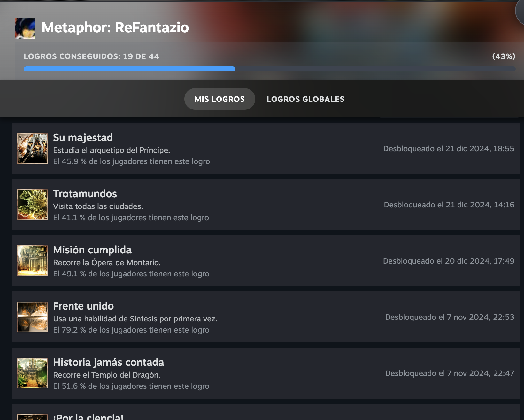Click 'El 51.6 % de los jugadores' stat
The width and height of the screenshot is (524, 420).
[131, 386]
